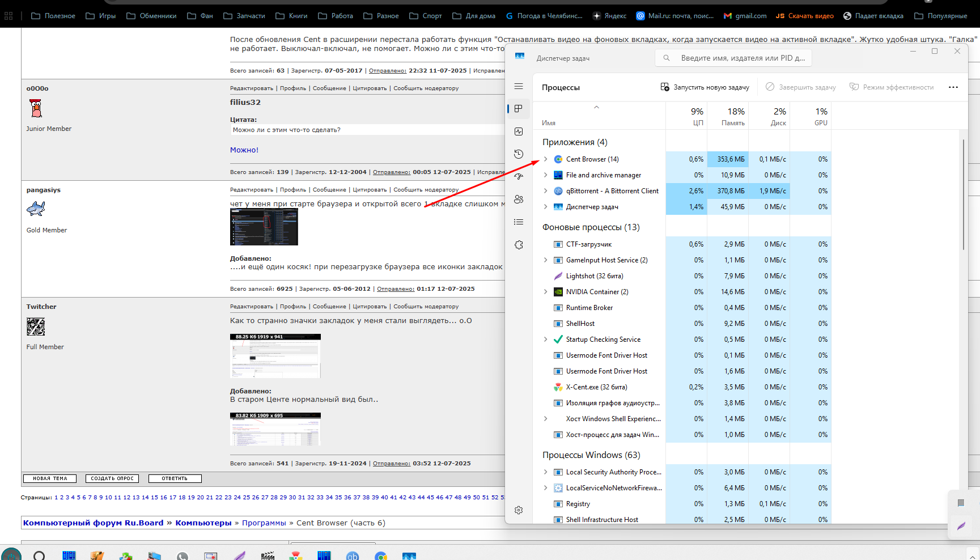Sort processes by GPU column
The width and height of the screenshot is (980, 560).
(811, 116)
